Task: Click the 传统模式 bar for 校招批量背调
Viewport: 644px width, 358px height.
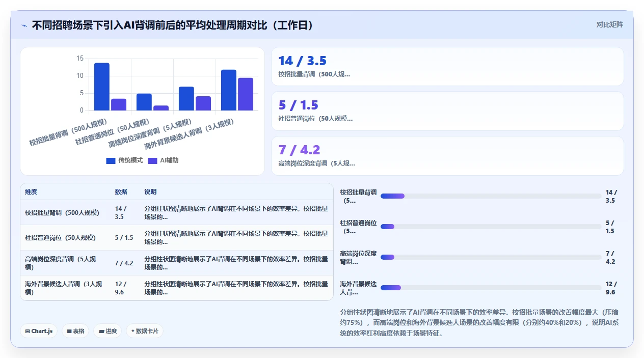Action: click(x=102, y=87)
